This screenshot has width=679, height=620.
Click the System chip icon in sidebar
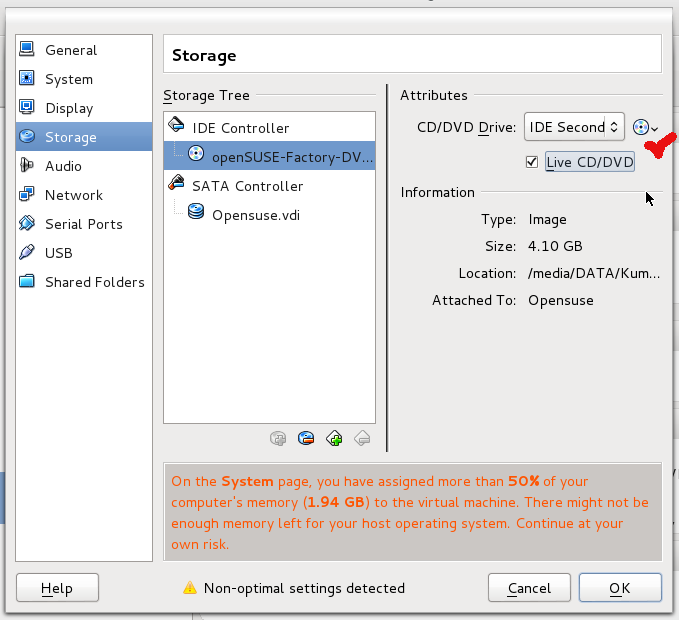(x=26, y=78)
